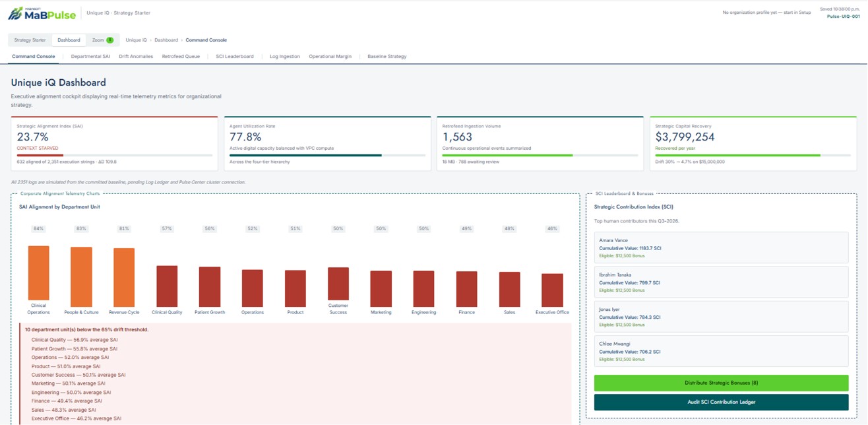This screenshot has width=868, height=425.
Task: Click the '10 department unit(s) below' alert heading
Action: tap(86, 329)
